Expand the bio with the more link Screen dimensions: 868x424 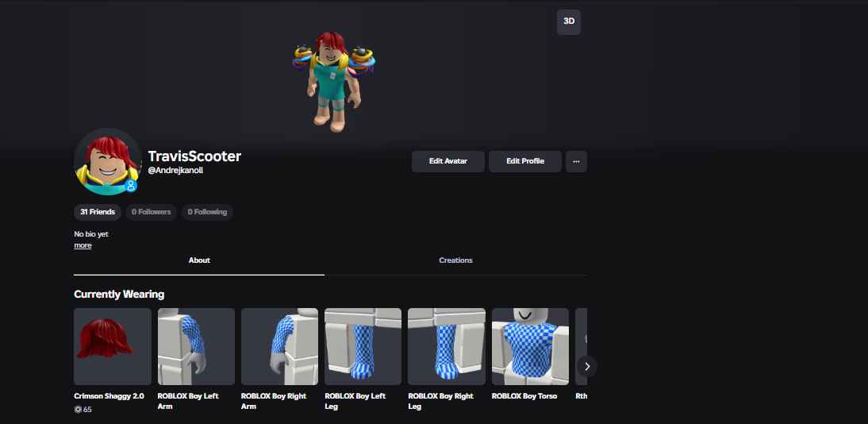[x=83, y=245]
